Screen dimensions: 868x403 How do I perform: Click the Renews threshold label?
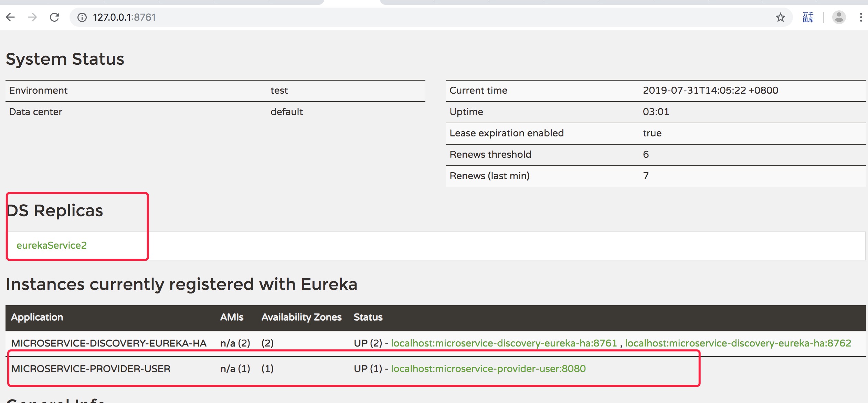(x=490, y=154)
